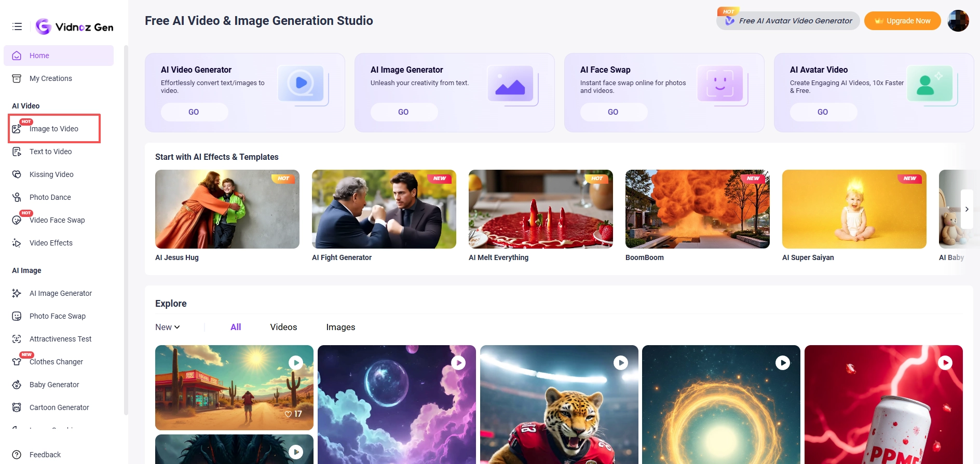Image resolution: width=980 pixels, height=464 pixels.
Task: Click AI Face Swap smiley illustration
Action: pos(722,85)
